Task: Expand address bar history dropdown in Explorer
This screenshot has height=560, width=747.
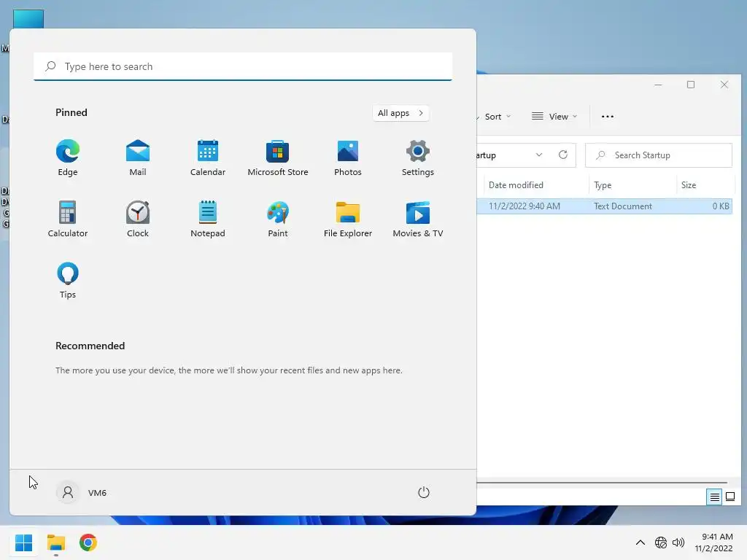Action: 539,155
